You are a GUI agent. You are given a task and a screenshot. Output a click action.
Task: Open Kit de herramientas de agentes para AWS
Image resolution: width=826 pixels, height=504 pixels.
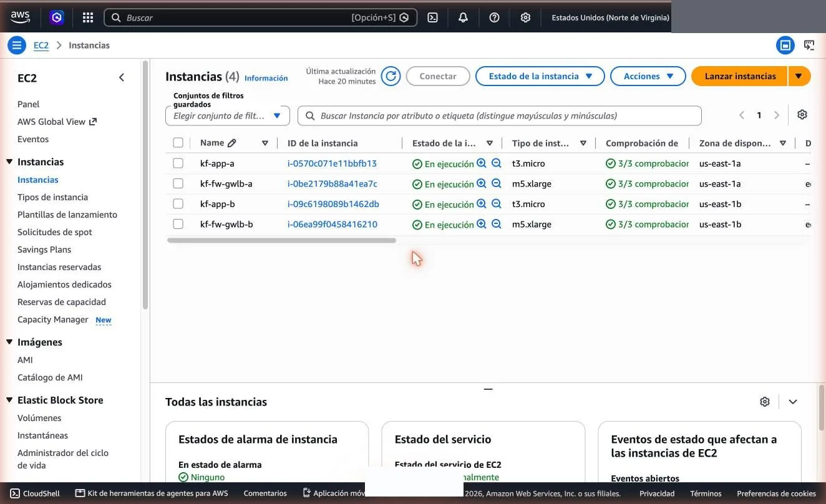[x=152, y=493]
